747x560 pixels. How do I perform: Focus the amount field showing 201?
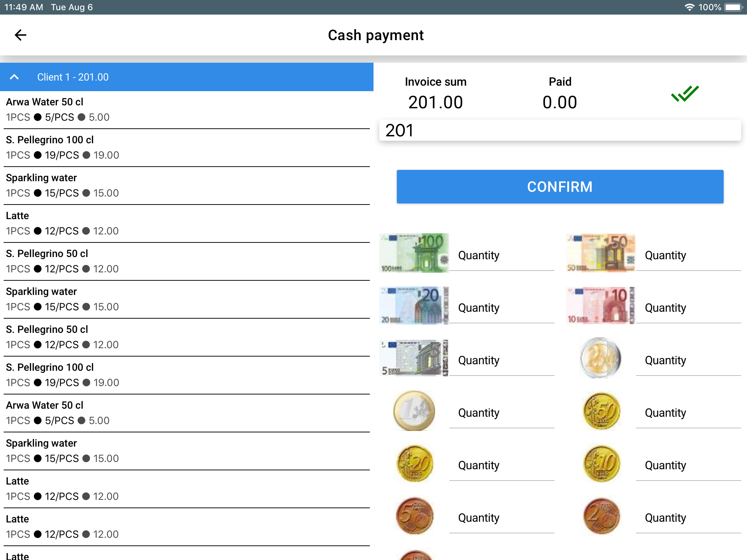(560, 131)
